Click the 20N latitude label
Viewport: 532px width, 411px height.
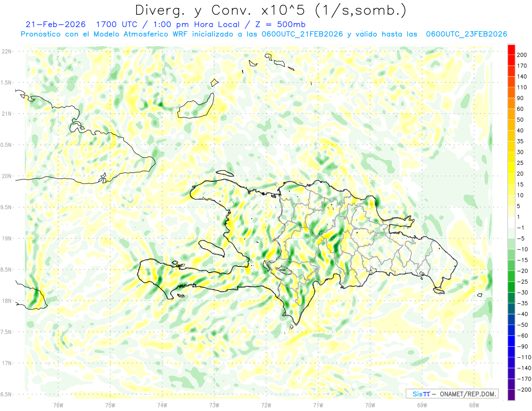tap(7, 176)
